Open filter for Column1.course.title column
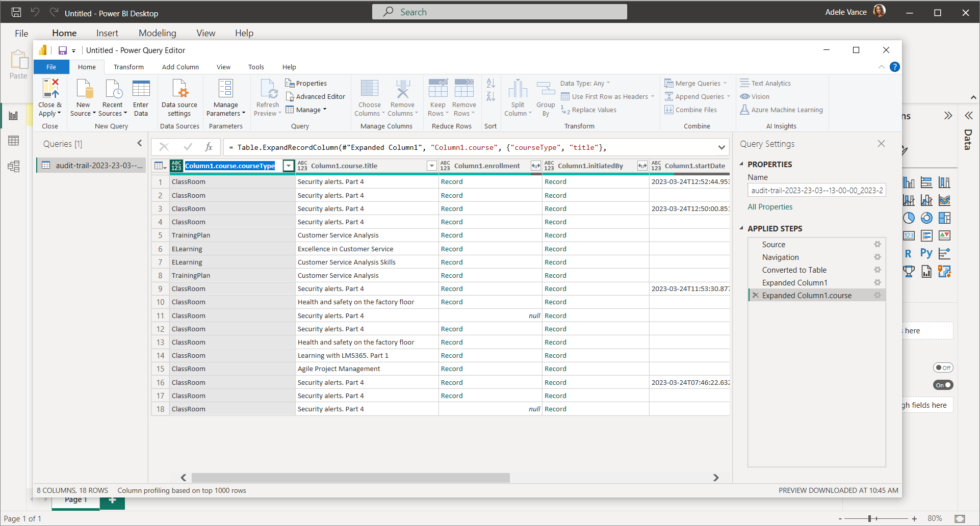 click(432, 166)
